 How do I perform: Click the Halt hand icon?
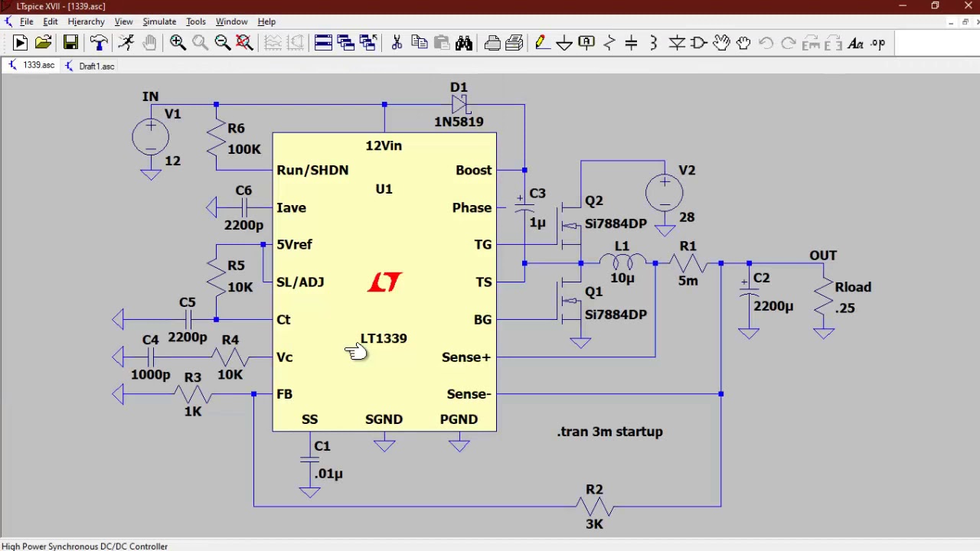(149, 44)
